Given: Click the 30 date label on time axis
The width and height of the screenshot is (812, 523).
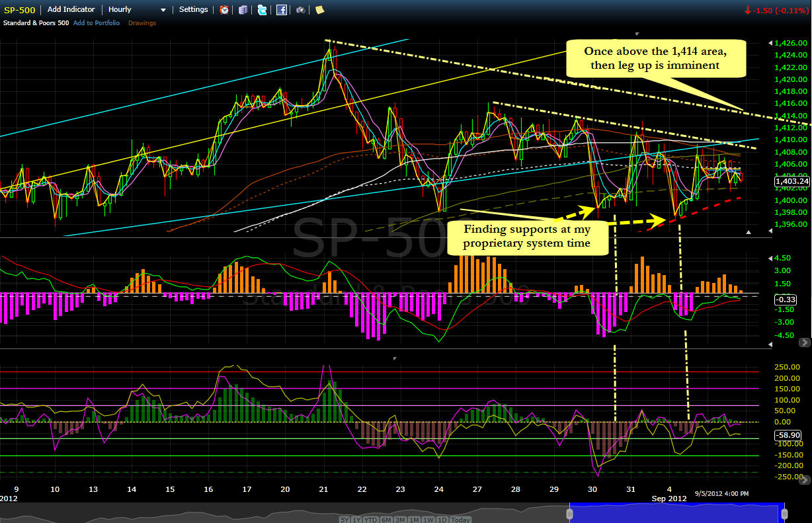Looking at the screenshot, I should pyautogui.click(x=592, y=490).
